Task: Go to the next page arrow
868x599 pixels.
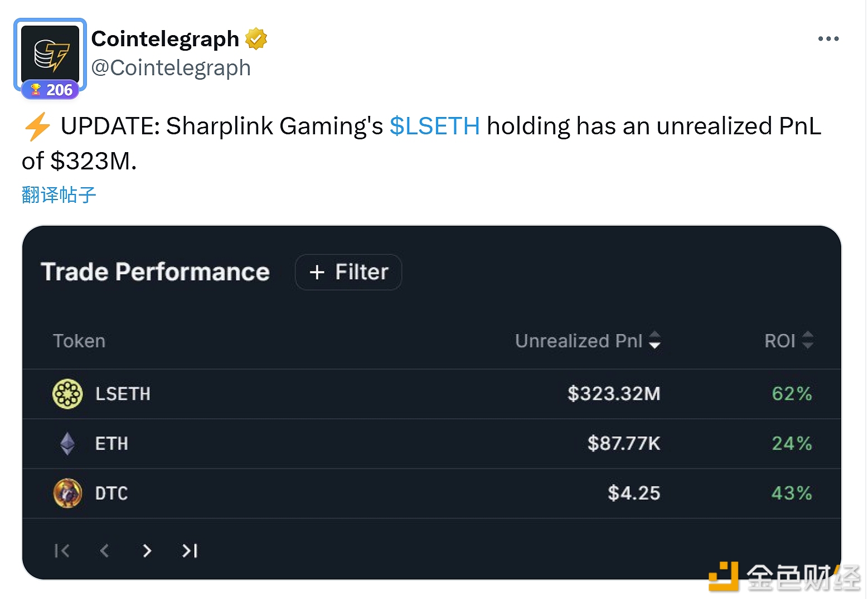Action: (147, 551)
